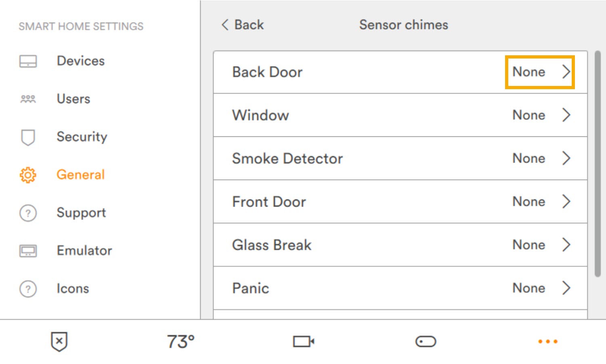
Task: Expand Smoke Detector chime chevron
Action: click(566, 159)
